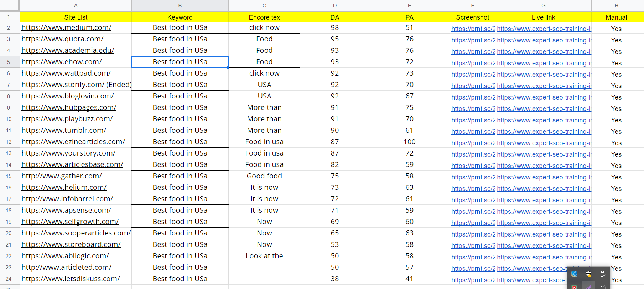Click the blue application icon in system tray

point(574,274)
